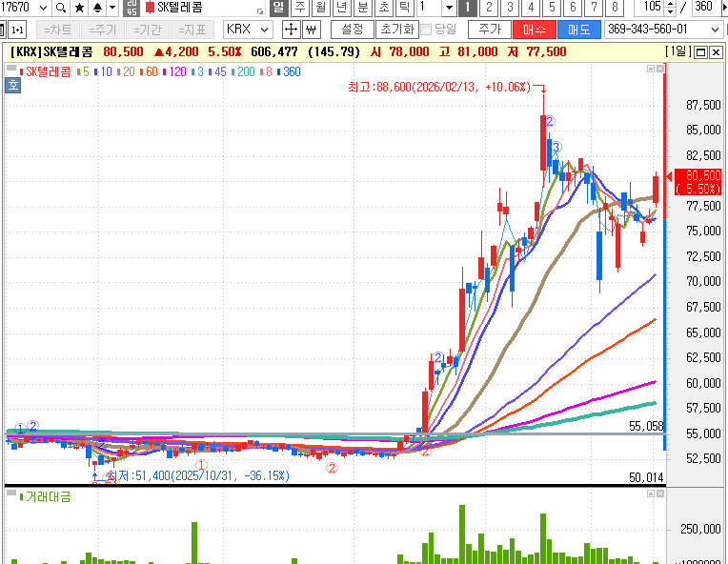This screenshot has height=564, width=728.
Task: Click the 1+1 layout icon
Action: [17, 30]
